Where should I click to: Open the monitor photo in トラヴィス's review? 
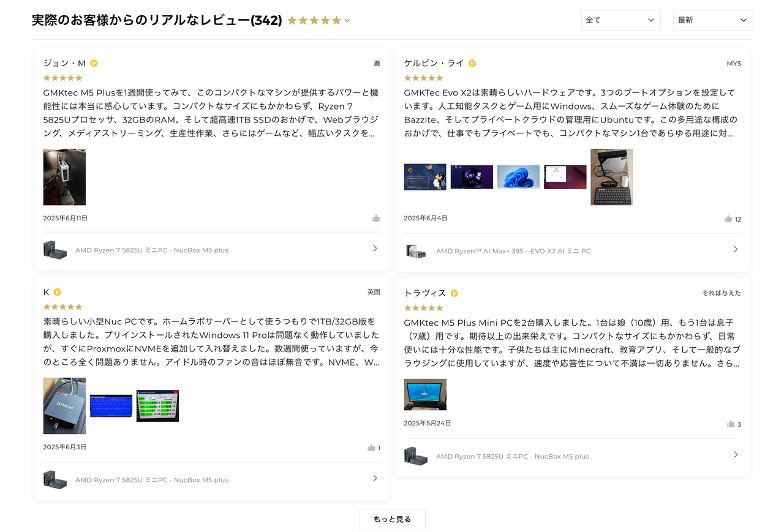click(425, 394)
